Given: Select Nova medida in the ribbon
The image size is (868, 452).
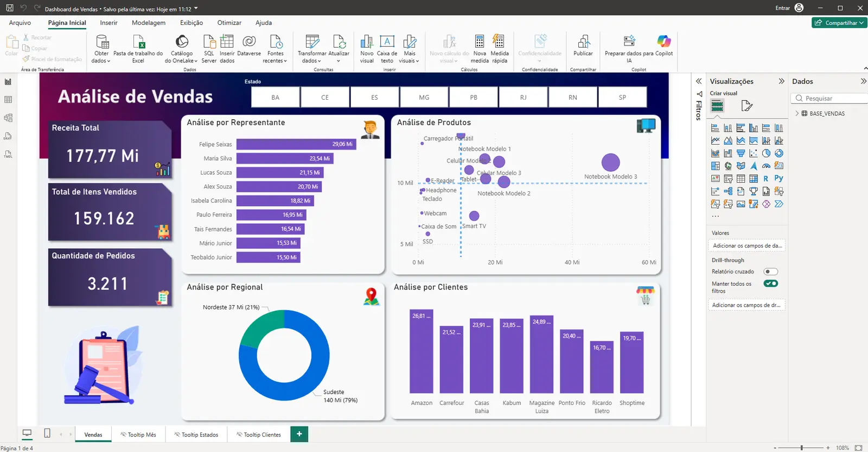Looking at the screenshot, I should click(480, 49).
